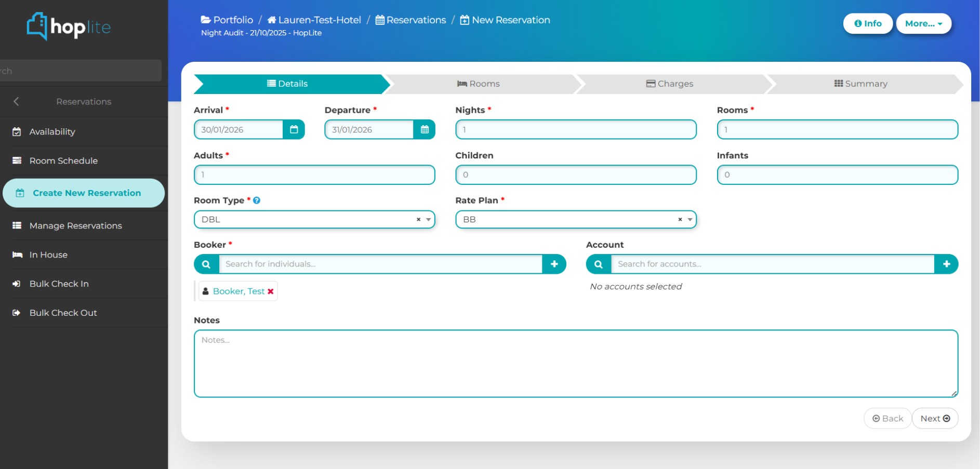The width and height of the screenshot is (980, 469).
Task: Open the Departure date calendar picker
Action: click(x=425, y=130)
